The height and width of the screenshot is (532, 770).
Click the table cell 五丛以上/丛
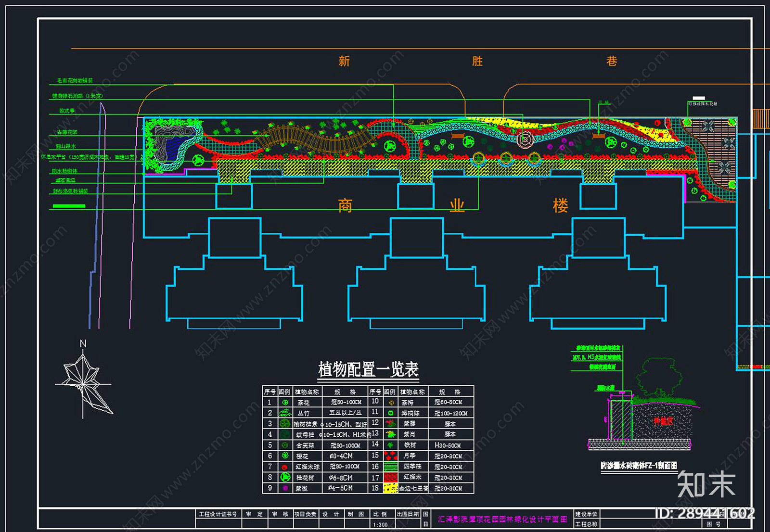point(345,413)
